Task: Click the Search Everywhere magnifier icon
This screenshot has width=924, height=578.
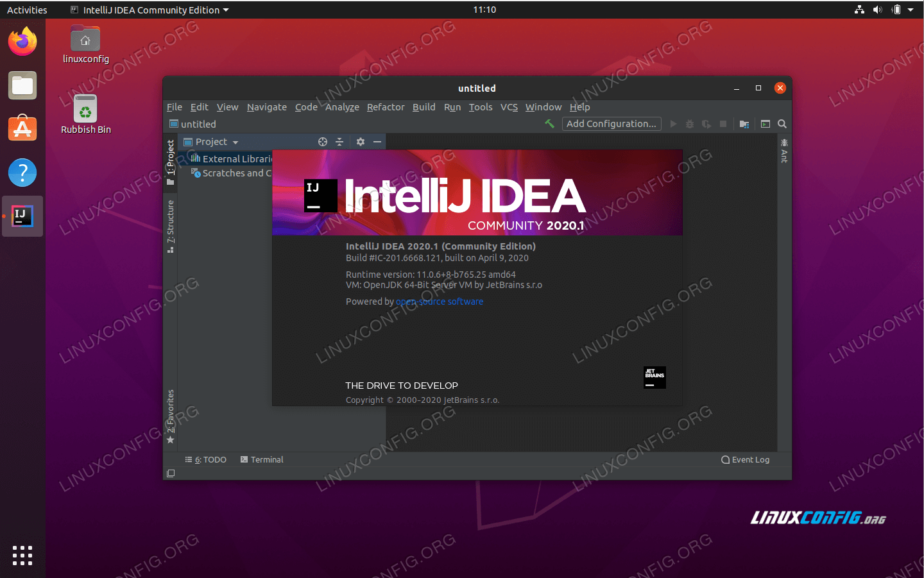Action: pyautogui.click(x=782, y=124)
